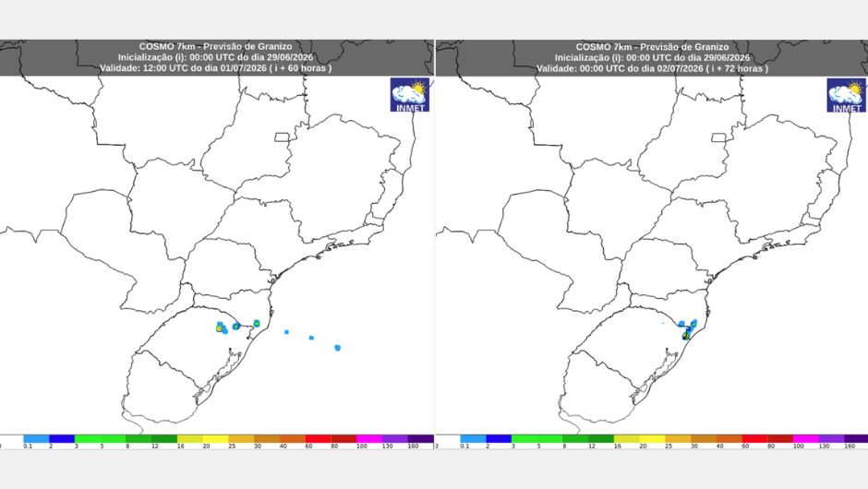Click the INMET logo on the 60-hour map
This screenshot has width=868, height=489.
tap(410, 95)
